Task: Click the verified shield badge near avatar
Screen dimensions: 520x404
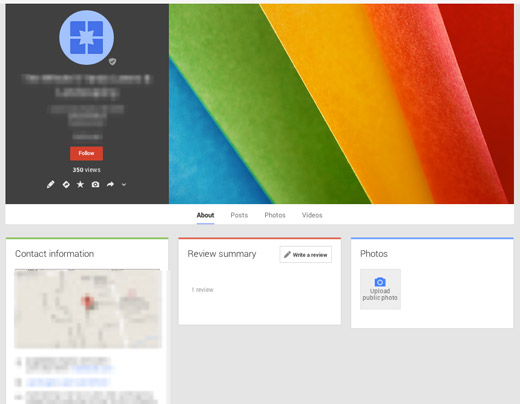Action: (112, 61)
